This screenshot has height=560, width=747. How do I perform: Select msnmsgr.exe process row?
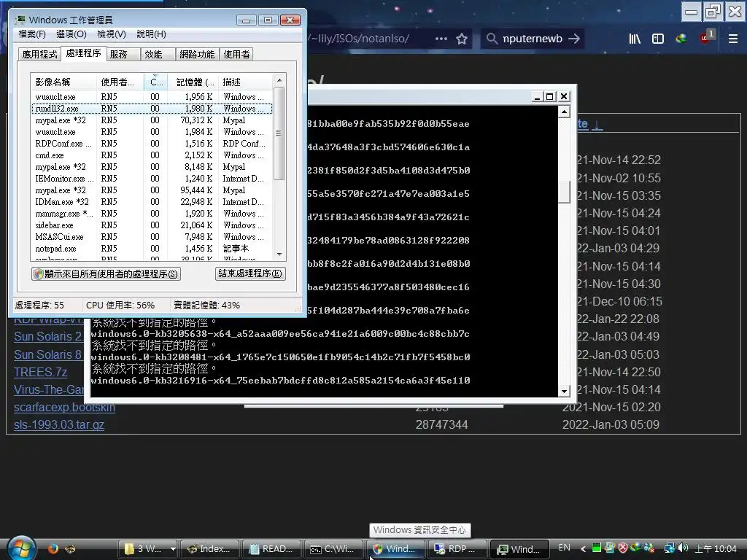pyautogui.click(x=152, y=214)
